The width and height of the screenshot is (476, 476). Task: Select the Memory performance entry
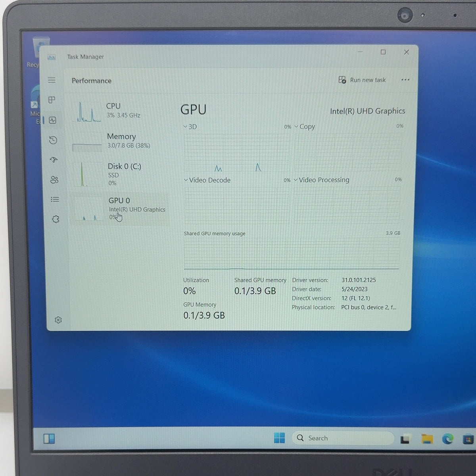point(119,141)
